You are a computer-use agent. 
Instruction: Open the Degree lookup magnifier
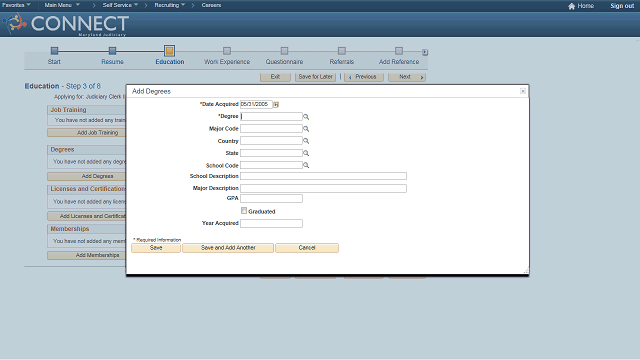[306, 117]
